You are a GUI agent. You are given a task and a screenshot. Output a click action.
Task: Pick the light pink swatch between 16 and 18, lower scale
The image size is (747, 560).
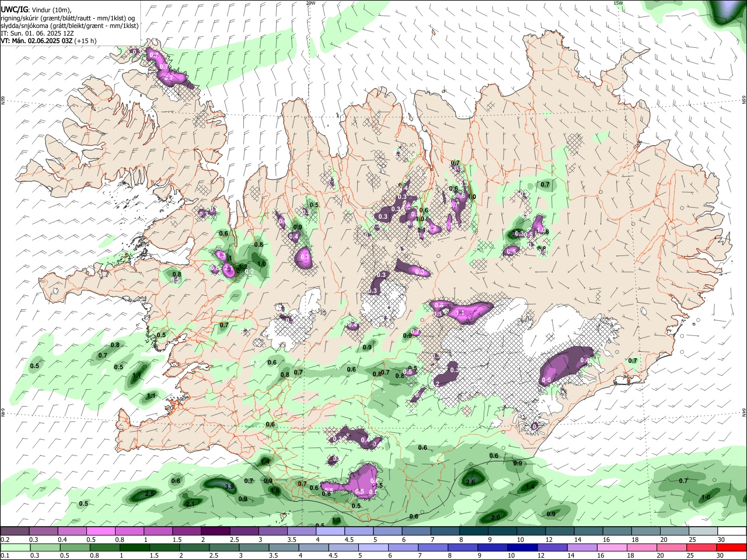pyautogui.click(x=612, y=547)
